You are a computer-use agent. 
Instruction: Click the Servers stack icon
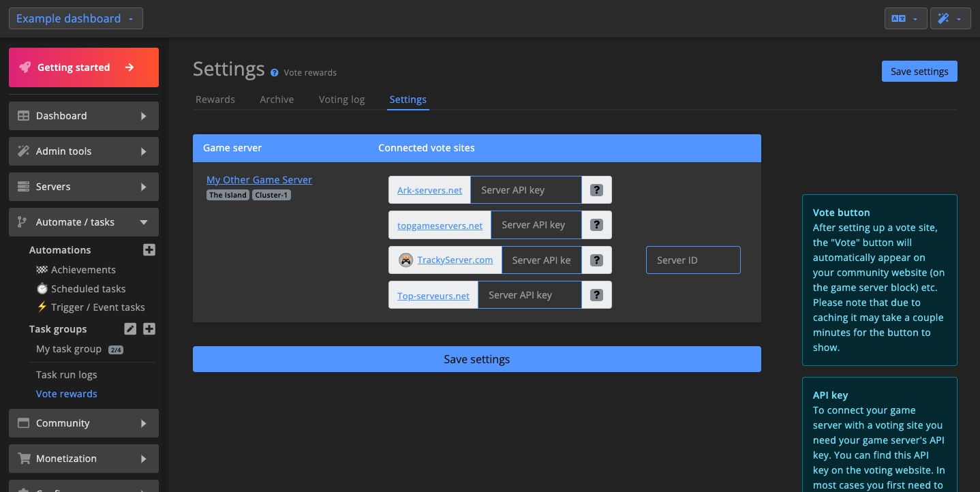22,186
